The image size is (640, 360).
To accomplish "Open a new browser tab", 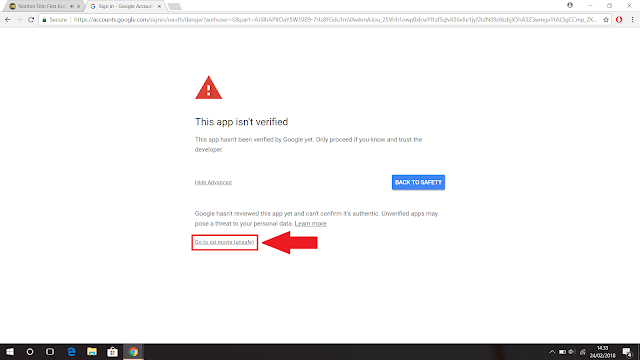I will point(174,7).
